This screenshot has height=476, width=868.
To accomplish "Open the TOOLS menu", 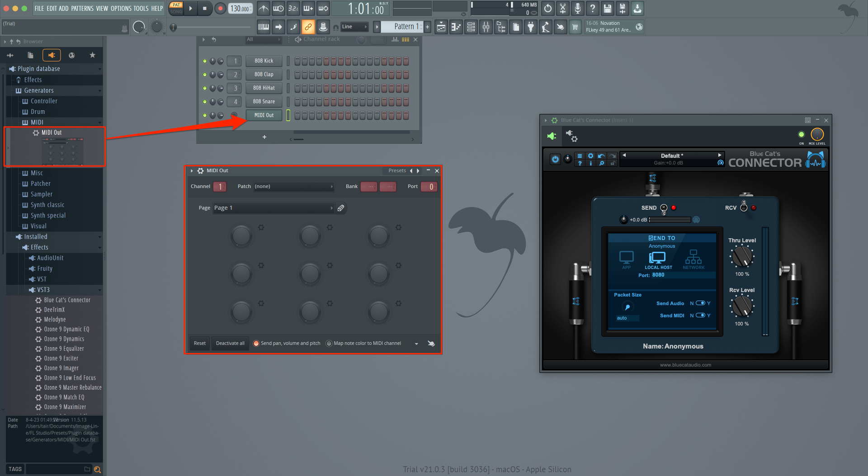I will coord(141,9).
